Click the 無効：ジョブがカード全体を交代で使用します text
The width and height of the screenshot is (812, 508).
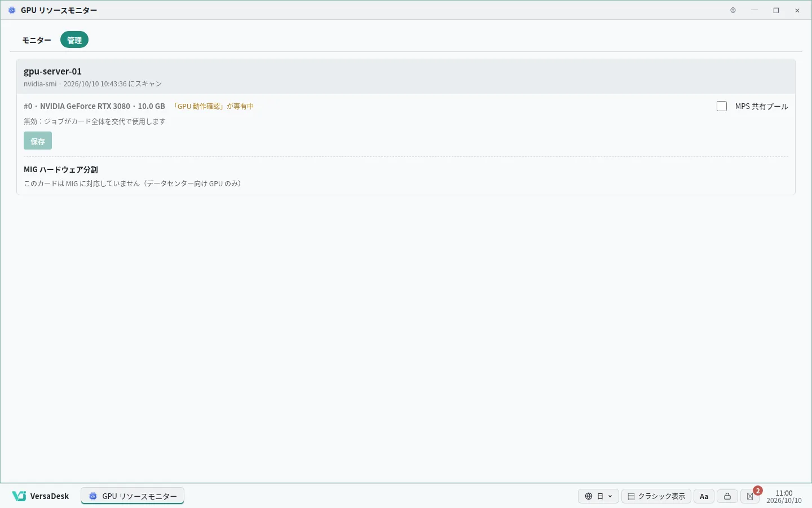pyautogui.click(x=95, y=121)
